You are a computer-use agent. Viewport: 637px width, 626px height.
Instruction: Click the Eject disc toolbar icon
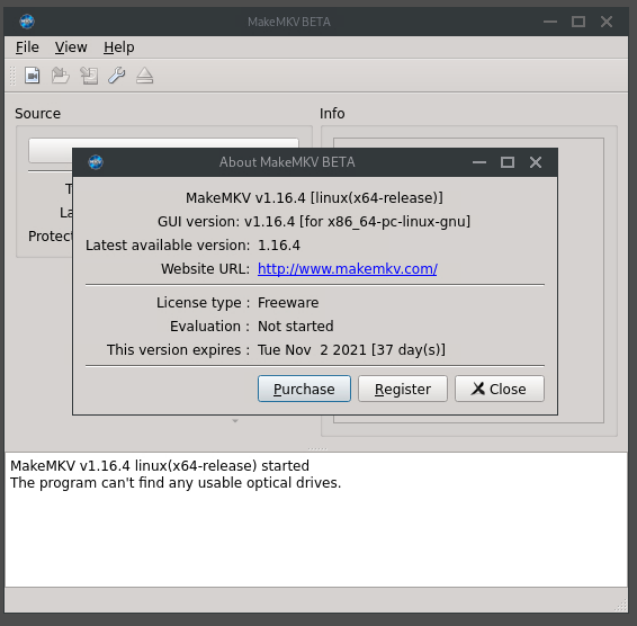point(145,76)
